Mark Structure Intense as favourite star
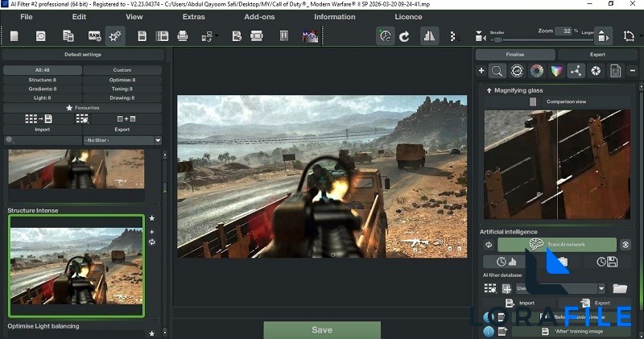This screenshot has width=644, height=339. pos(152,218)
